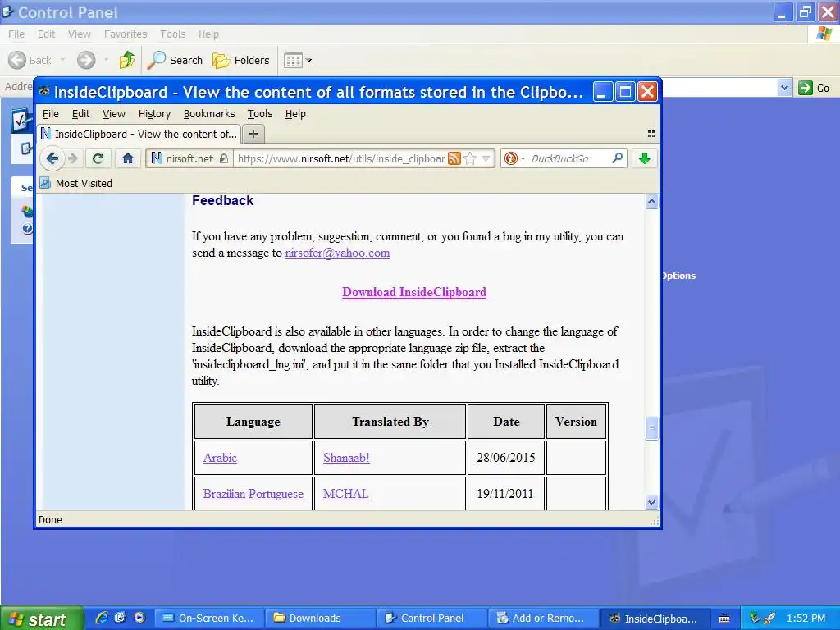Reload the nirsoft page

point(98,158)
